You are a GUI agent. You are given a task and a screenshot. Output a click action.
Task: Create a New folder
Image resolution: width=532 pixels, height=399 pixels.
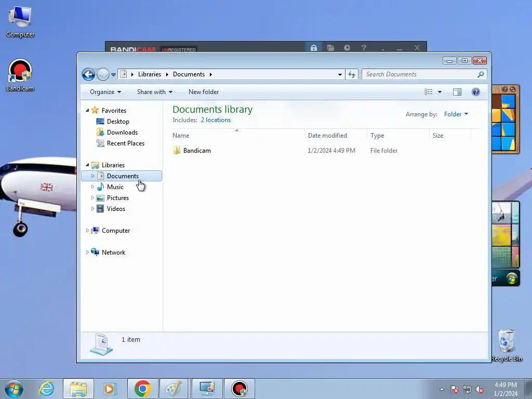[204, 92]
